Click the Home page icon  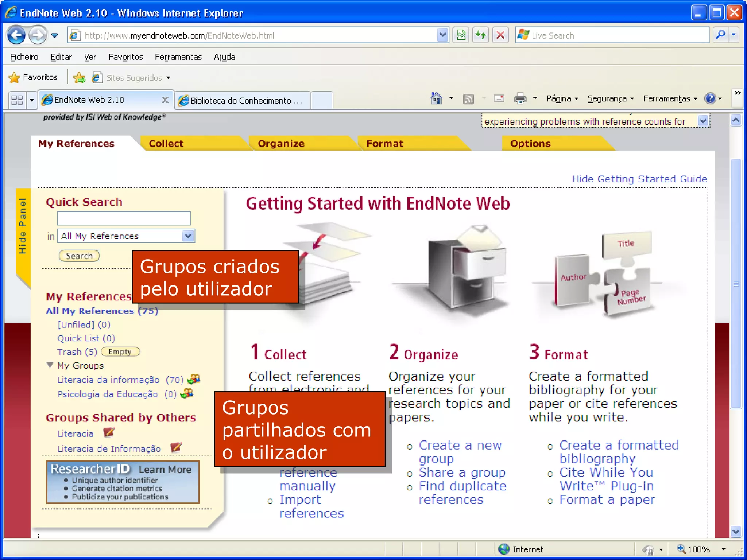pyautogui.click(x=436, y=98)
